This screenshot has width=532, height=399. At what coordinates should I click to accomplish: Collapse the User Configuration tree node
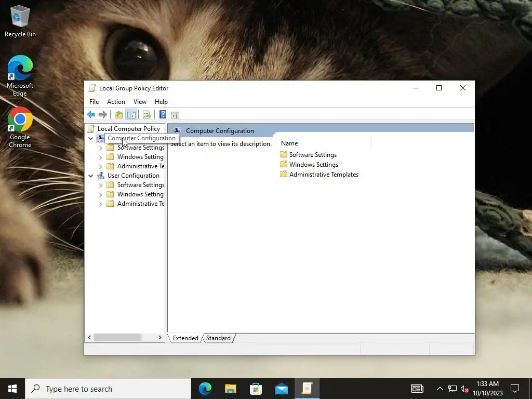(x=90, y=176)
